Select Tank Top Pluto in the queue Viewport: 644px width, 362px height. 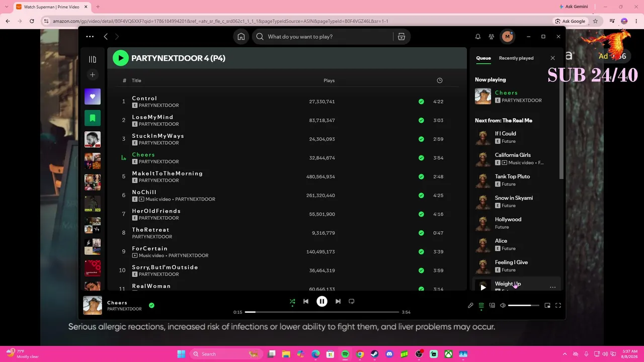pyautogui.click(x=512, y=176)
